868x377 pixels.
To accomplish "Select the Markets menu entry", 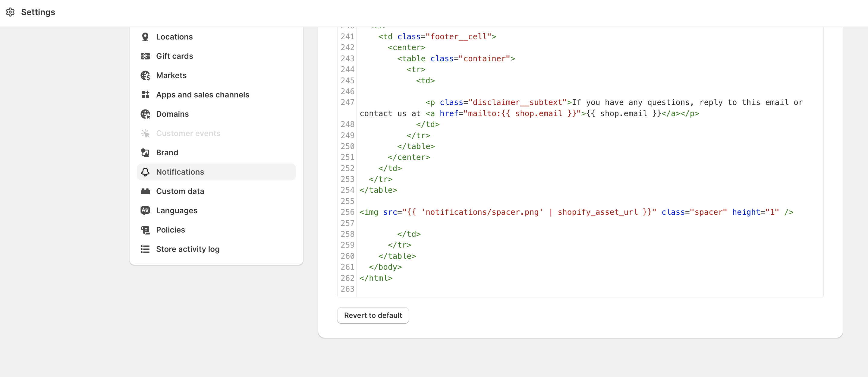I will [x=171, y=75].
